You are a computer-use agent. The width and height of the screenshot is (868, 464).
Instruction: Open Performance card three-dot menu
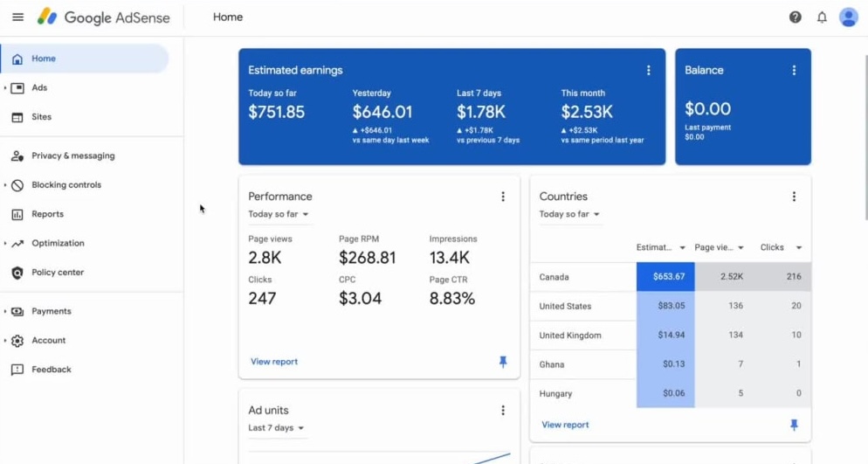point(503,197)
